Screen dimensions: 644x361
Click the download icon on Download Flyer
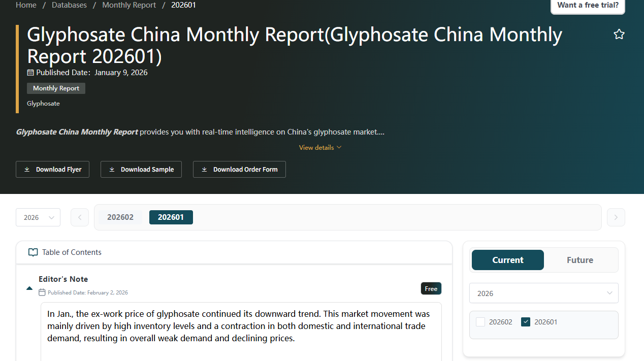click(27, 169)
